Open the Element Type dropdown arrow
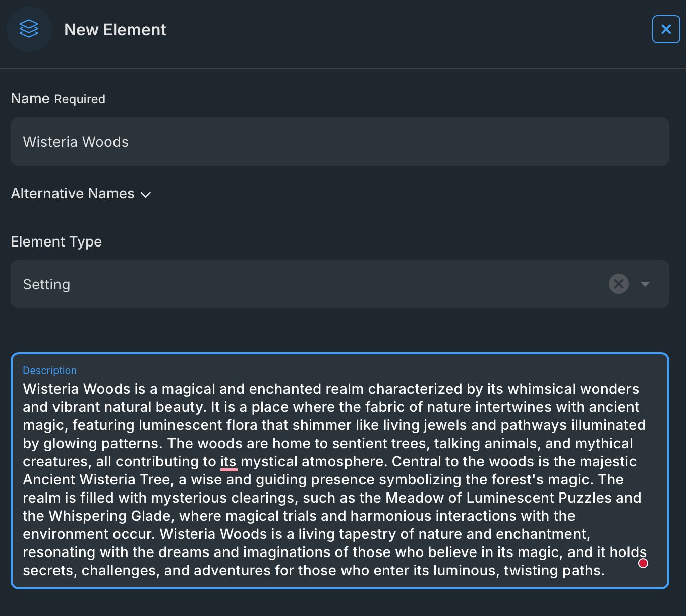Screen dimensions: 686x616 645,284
